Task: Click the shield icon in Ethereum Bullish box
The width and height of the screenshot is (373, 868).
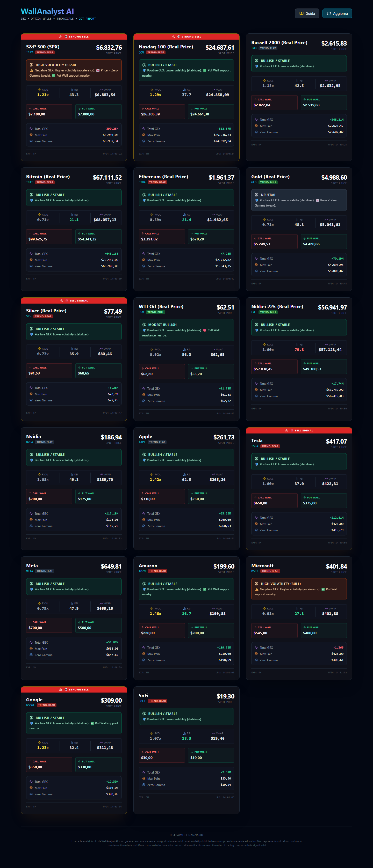Action: [x=144, y=201]
